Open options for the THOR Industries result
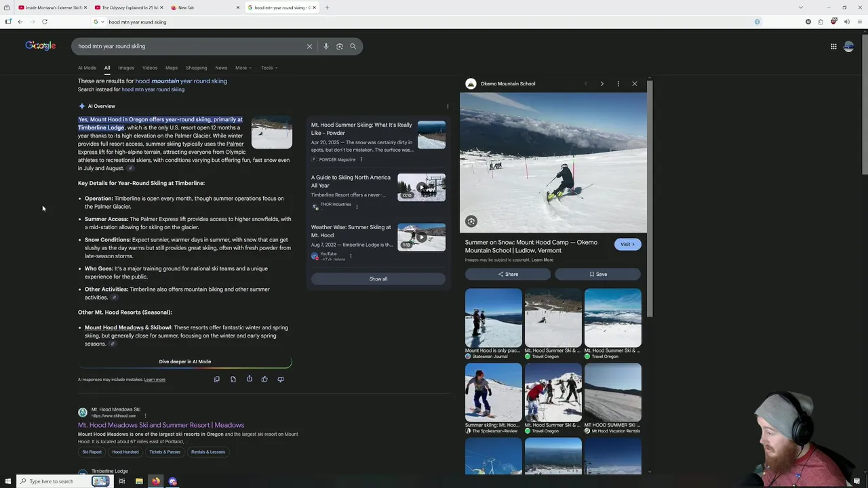The image size is (868, 488). (x=357, y=206)
